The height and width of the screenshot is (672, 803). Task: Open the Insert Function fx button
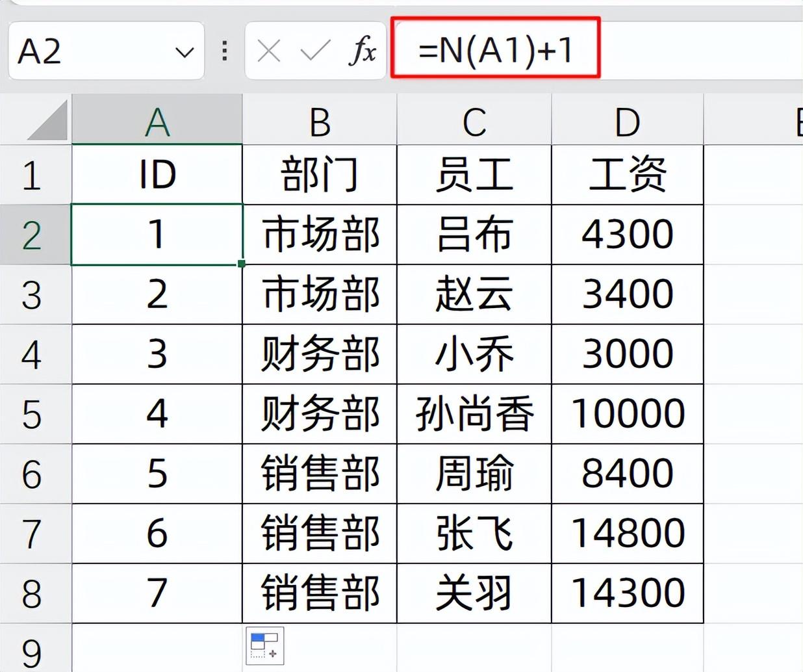pos(363,51)
